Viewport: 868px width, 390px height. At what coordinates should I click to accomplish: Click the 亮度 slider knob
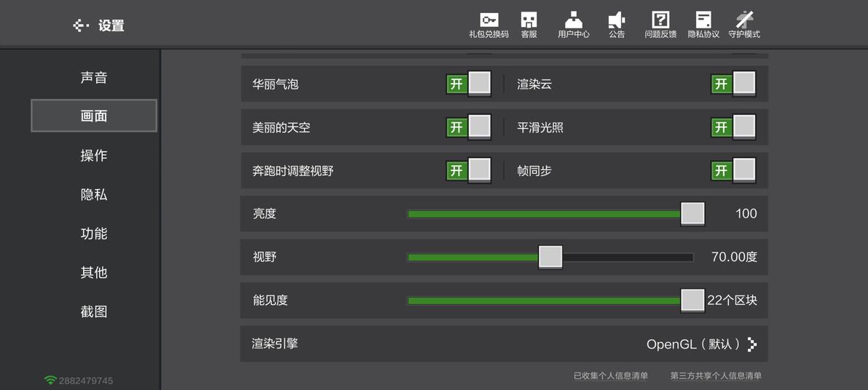click(x=693, y=214)
